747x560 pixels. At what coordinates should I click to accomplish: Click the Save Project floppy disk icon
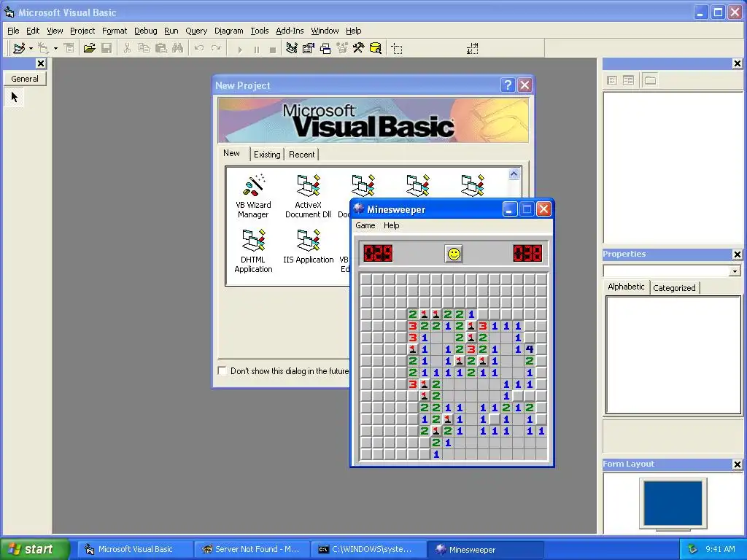pos(107,48)
